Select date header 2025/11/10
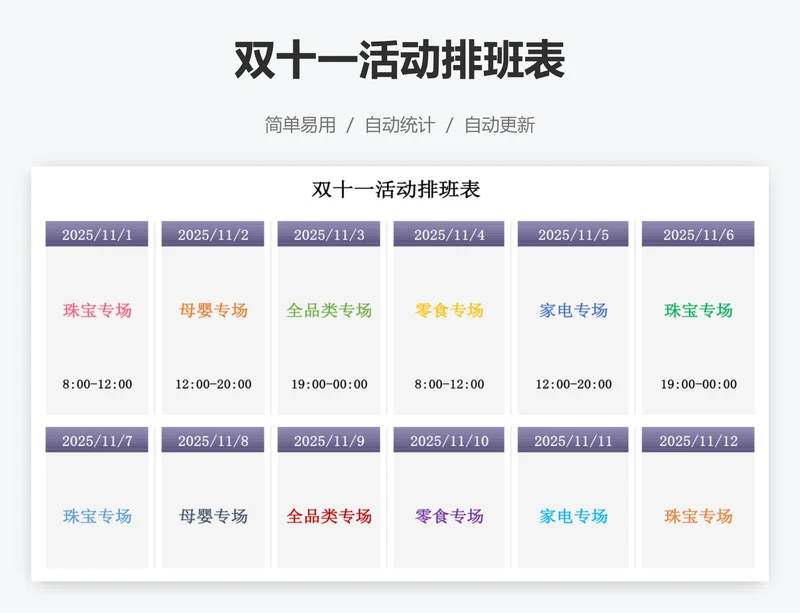 pyautogui.click(x=449, y=440)
